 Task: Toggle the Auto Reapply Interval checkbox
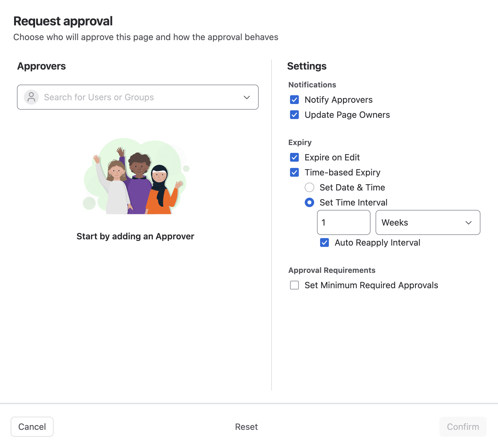point(324,242)
